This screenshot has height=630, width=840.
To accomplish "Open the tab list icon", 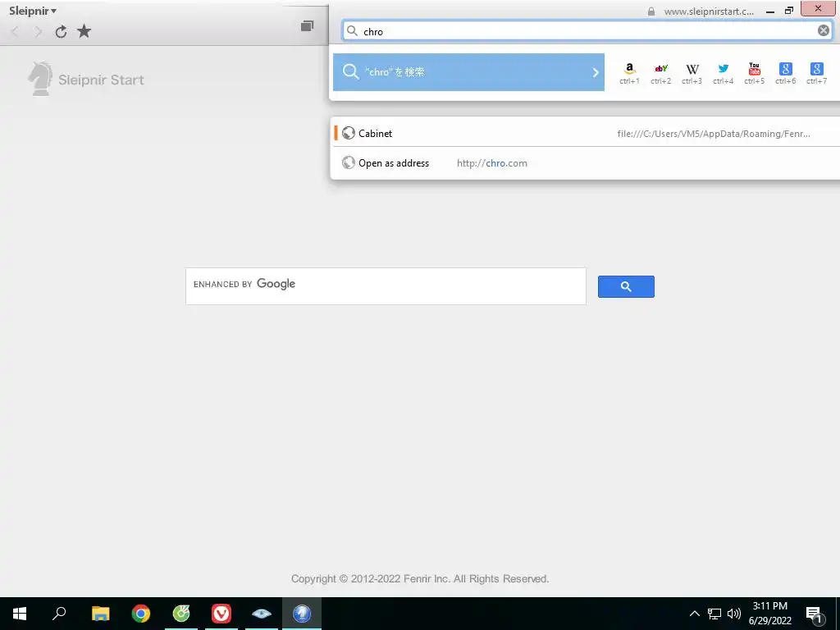I will coord(307,25).
